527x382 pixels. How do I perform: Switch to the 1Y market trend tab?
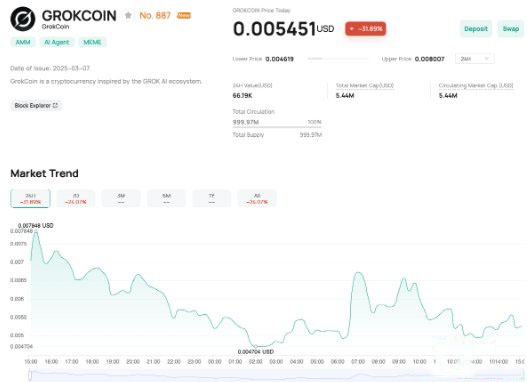click(x=212, y=199)
